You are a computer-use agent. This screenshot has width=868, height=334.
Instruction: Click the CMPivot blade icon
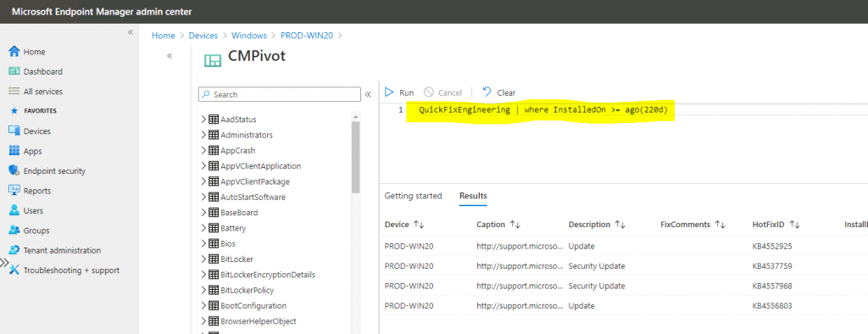(212, 60)
